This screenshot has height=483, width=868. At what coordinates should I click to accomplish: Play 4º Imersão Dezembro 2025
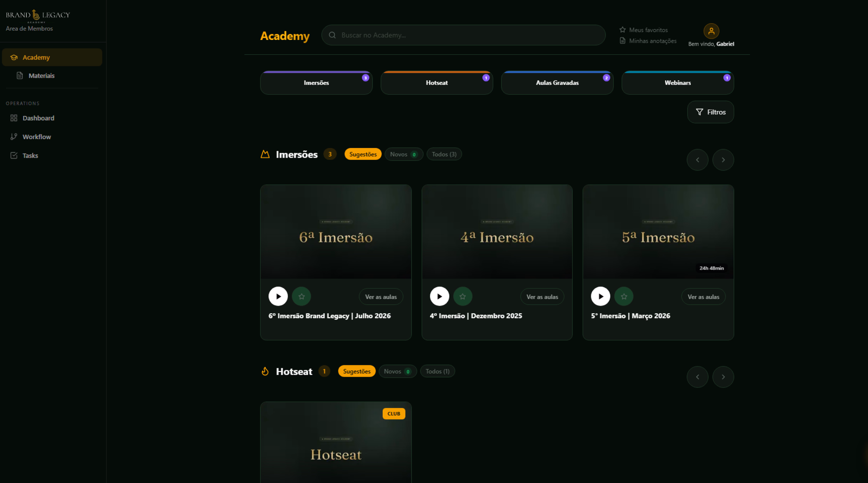pyautogui.click(x=439, y=296)
